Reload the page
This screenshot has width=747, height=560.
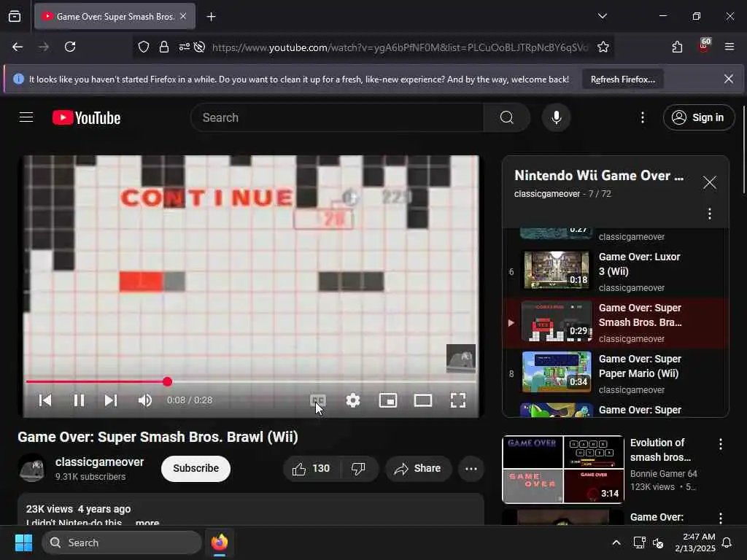[x=70, y=47]
